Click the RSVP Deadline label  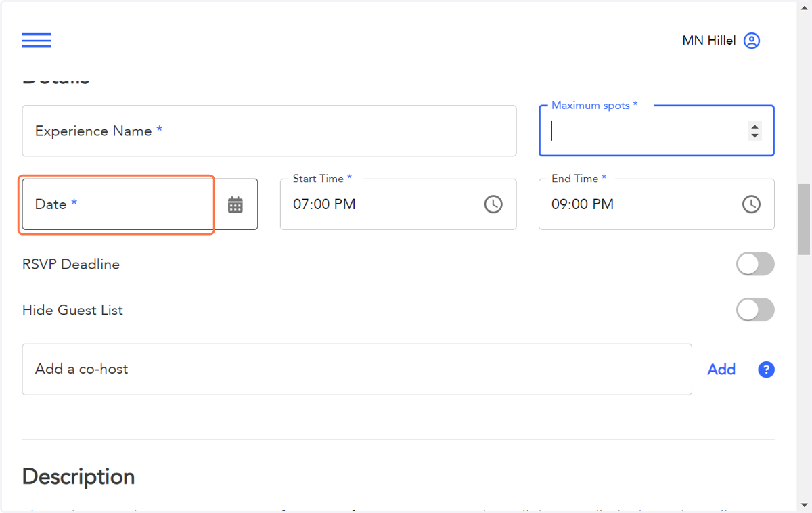71,264
